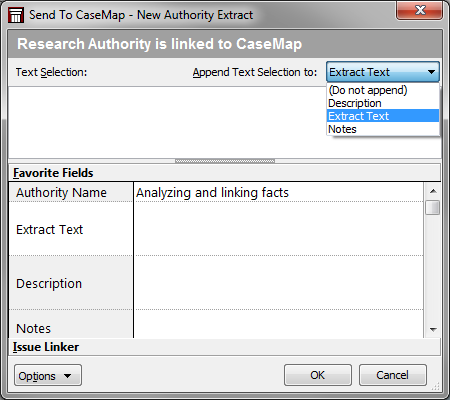The width and height of the screenshot is (450, 400).
Task: Click inside the Text Selection box
Action: 167,122
